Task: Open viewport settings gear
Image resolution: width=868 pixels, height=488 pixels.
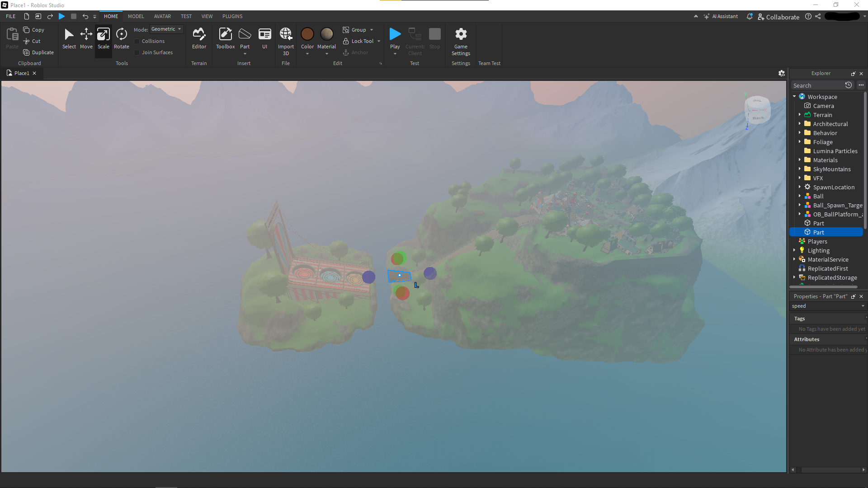Action: point(782,73)
